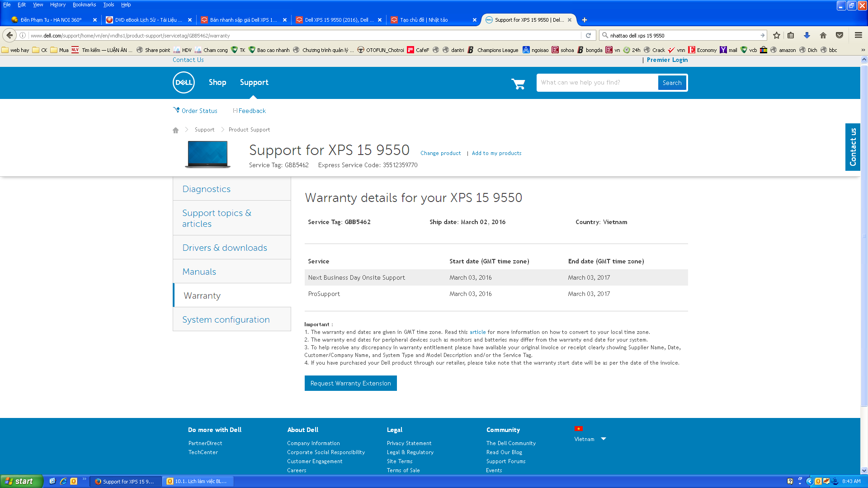Click the site identity info icon in address bar

[23, 35]
